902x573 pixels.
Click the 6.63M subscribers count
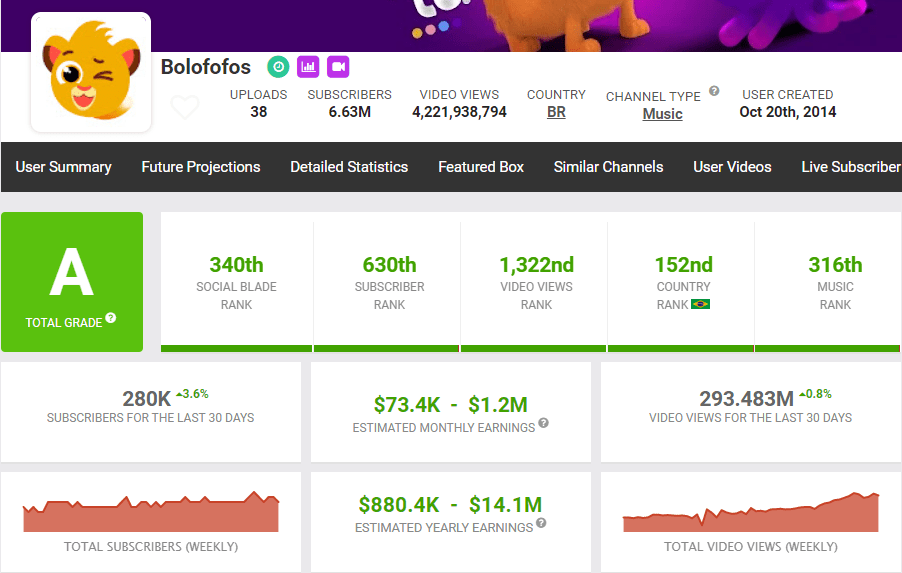coord(350,112)
